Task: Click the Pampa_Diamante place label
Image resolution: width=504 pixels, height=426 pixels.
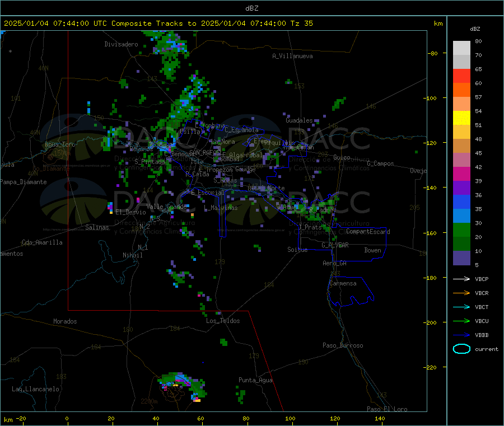Action: coord(23,182)
